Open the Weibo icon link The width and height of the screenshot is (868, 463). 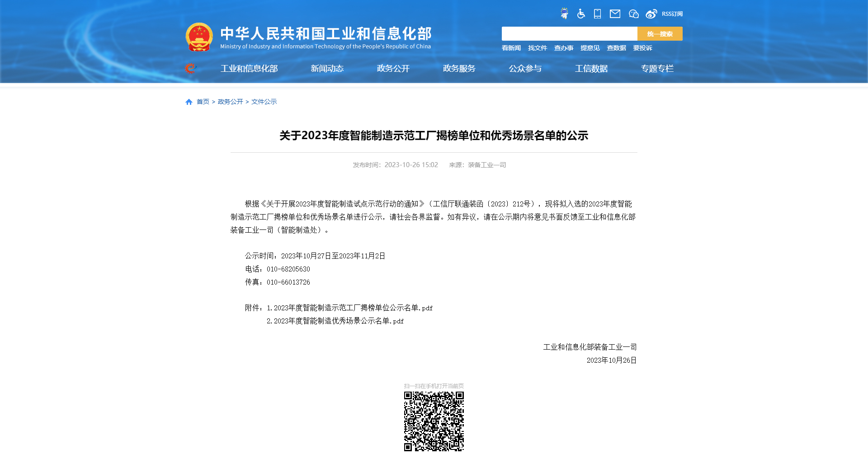[x=651, y=14]
